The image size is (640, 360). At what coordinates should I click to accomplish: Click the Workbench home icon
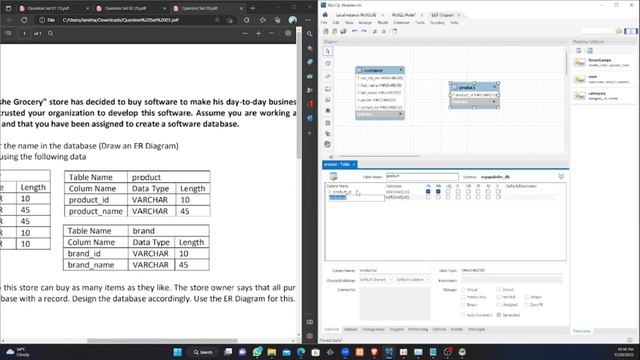[x=325, y=15]
